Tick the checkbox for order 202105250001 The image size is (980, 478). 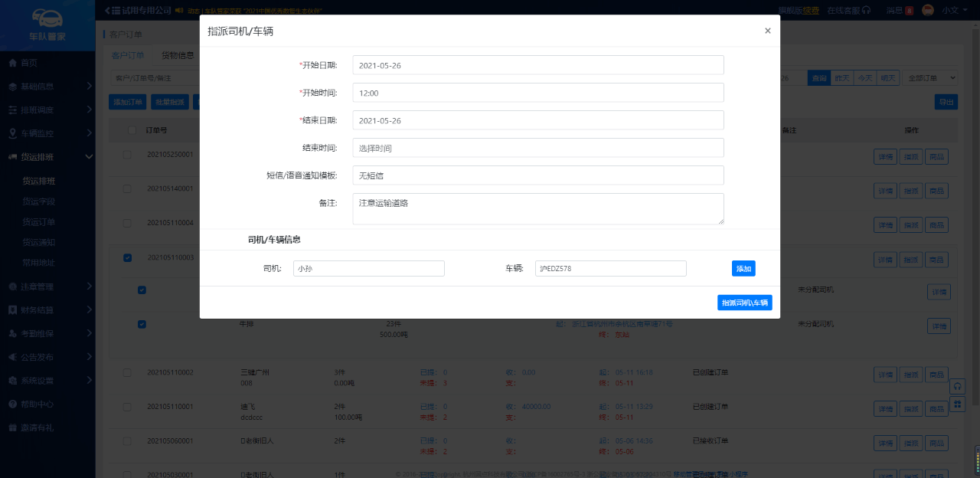128,155
